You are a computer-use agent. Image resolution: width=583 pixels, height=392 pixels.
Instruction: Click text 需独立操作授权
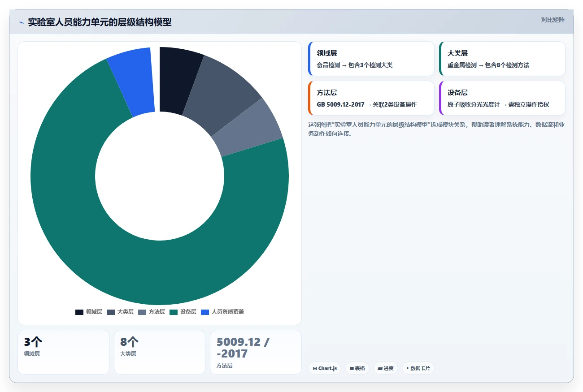[x=528, y=104]
